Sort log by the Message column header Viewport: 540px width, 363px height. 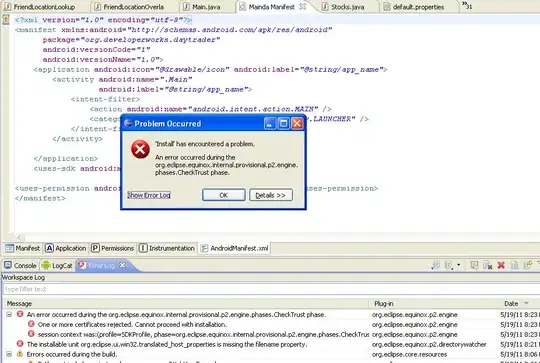point(186,304)
